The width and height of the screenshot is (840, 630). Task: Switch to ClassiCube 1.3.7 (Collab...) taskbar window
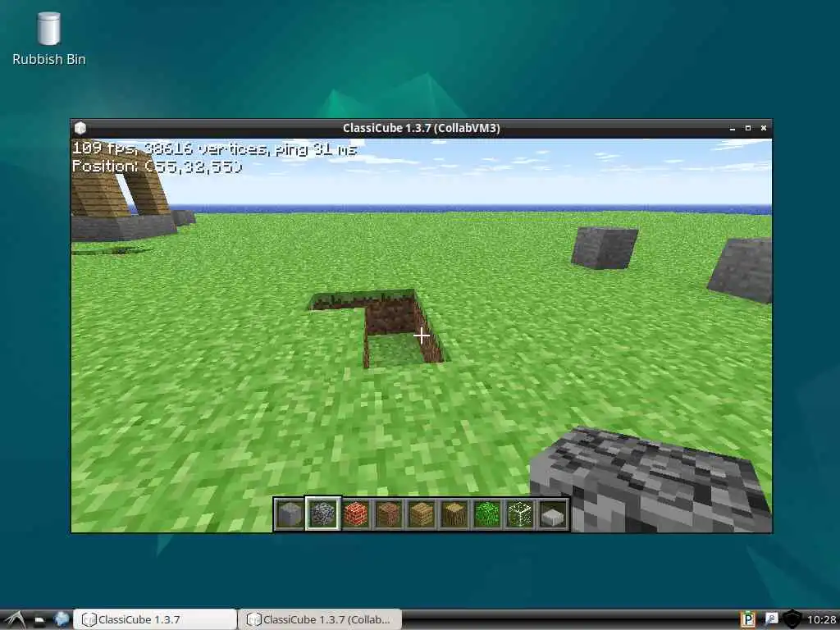click(x=320, y=619)
